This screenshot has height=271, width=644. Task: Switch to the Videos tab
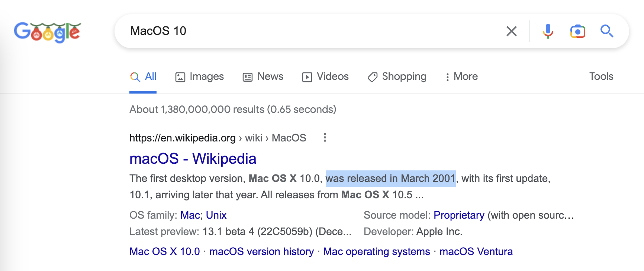325,77
